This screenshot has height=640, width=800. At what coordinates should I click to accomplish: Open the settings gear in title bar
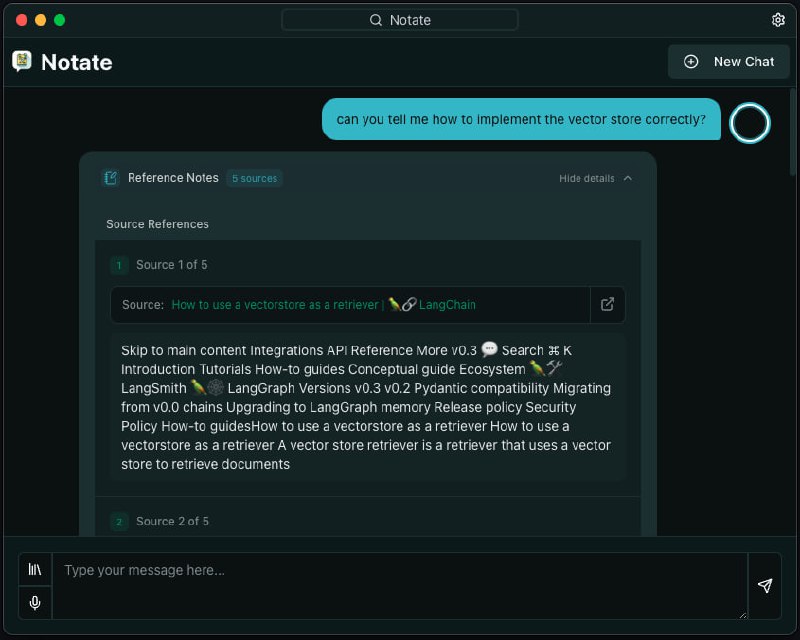click(778, 20)
